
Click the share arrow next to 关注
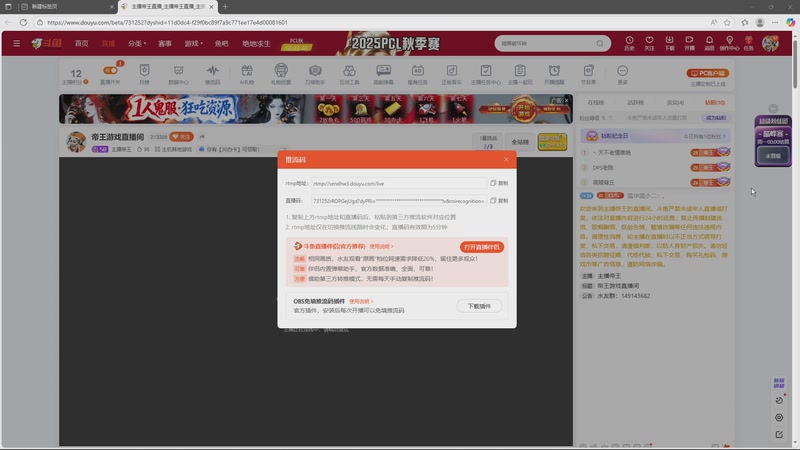(x=202, y=137)
